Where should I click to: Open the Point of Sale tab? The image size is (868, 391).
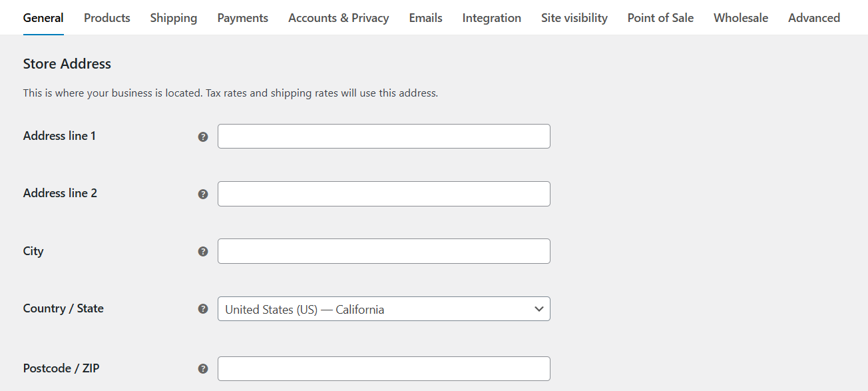pos(660,18)
